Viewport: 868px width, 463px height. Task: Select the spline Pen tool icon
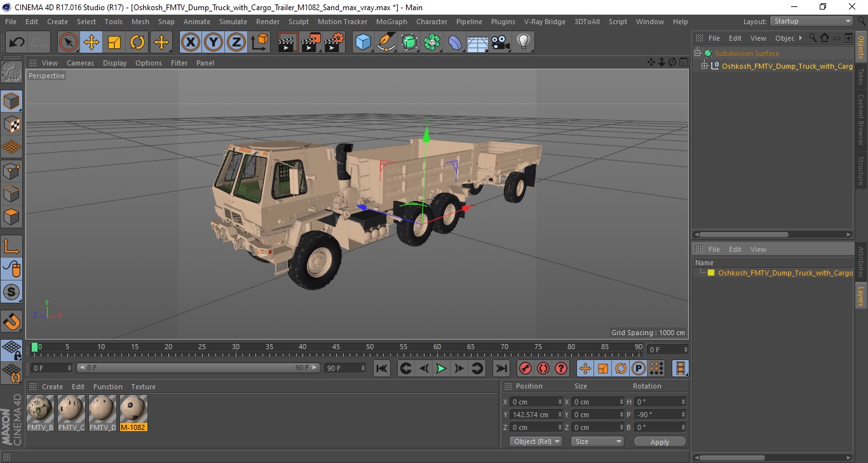point(386,43)
